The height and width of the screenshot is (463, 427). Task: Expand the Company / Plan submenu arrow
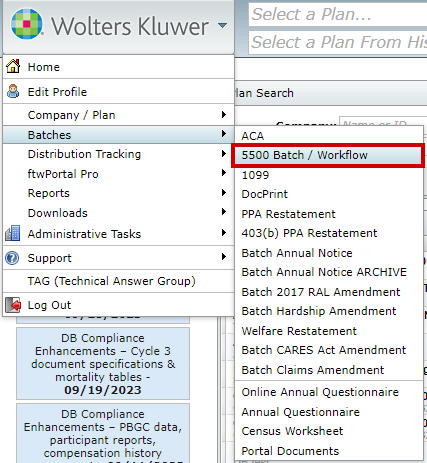coord(224,115)
